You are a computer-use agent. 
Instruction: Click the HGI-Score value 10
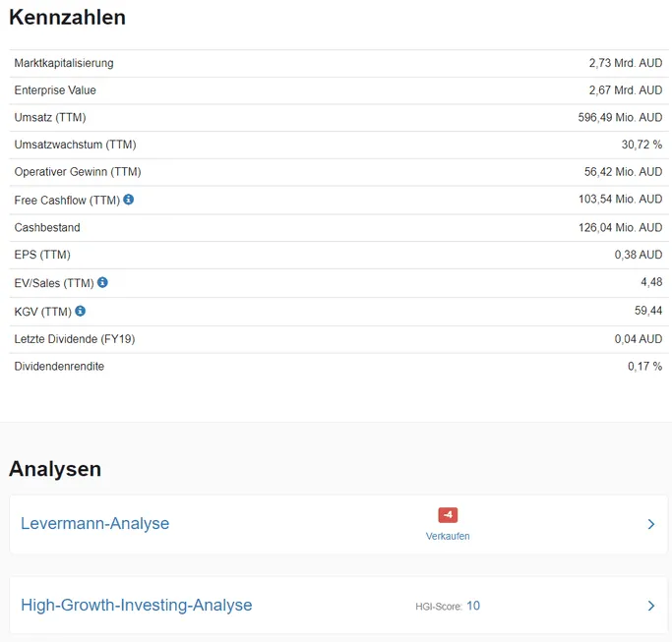[473, 606]
